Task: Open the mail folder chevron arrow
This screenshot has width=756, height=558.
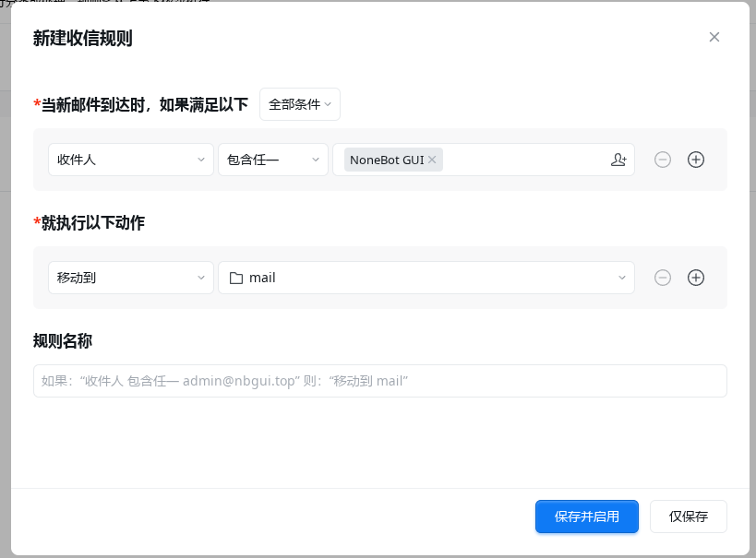Action: [x=622, y=278]
